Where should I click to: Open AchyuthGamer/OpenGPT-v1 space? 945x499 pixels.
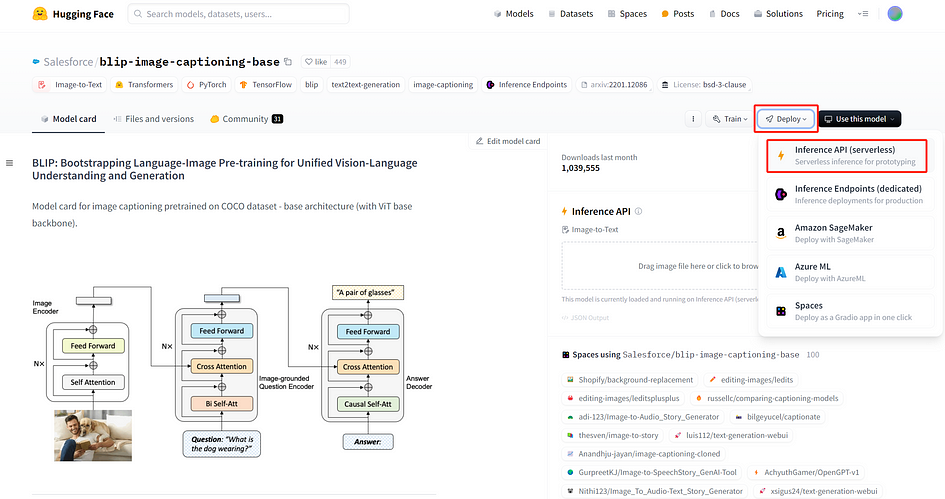806,472
